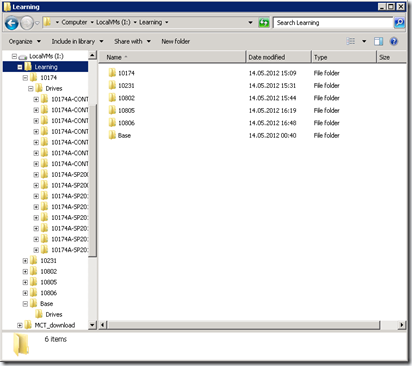Image resolution: width=412 pixels, height=366 pixels.
Task: Click tree scrollbar down arrow
Action: [x=93, y=325]
